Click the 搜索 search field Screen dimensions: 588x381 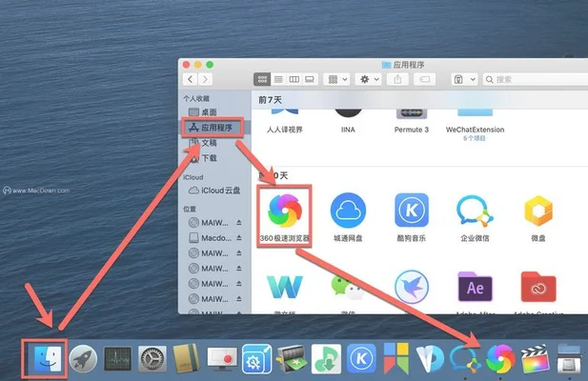point(537,79)
